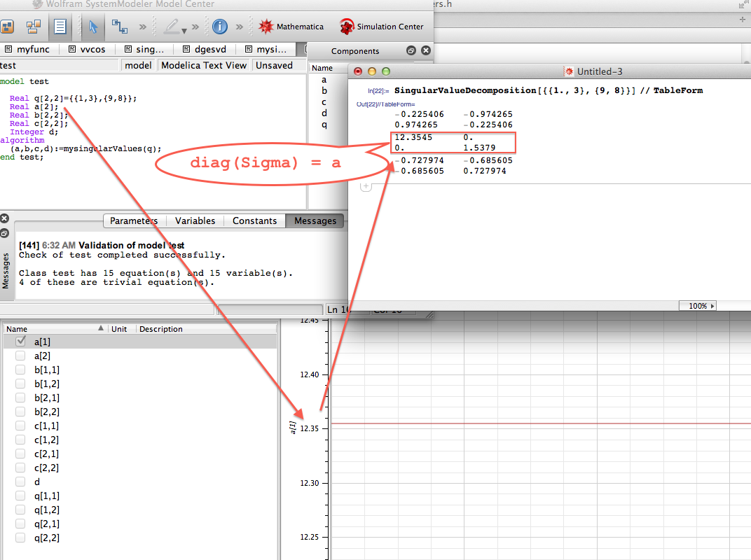The width and height of the screenshot is (751, 560).
Task: Switch to the dgesvd tab
Action: click(x=205, y=49)
